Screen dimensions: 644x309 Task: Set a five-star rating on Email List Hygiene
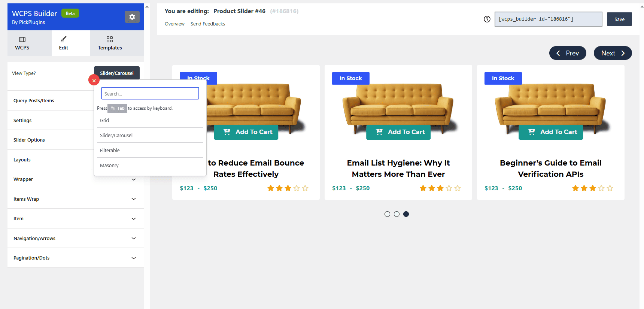(x=458, y=188)
